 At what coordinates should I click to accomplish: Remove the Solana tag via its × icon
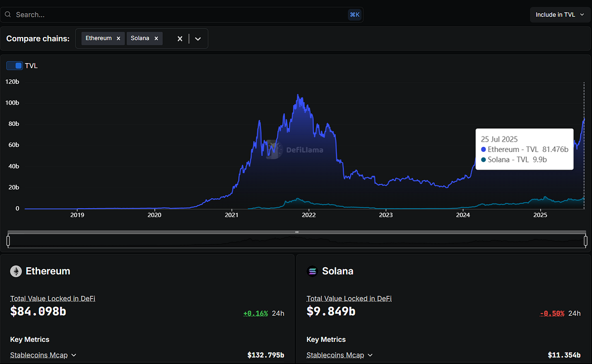pyautogui.click(x=156, y=37)
